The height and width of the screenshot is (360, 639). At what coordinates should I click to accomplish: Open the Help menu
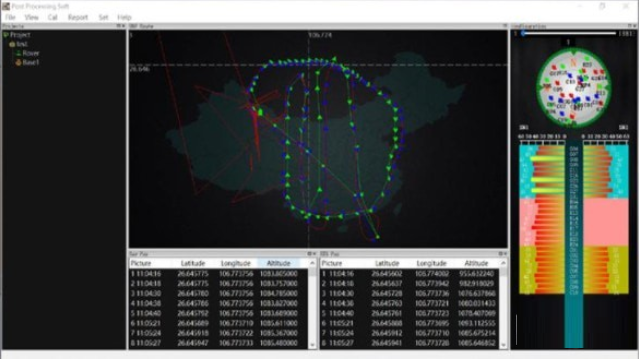point(124,17)
